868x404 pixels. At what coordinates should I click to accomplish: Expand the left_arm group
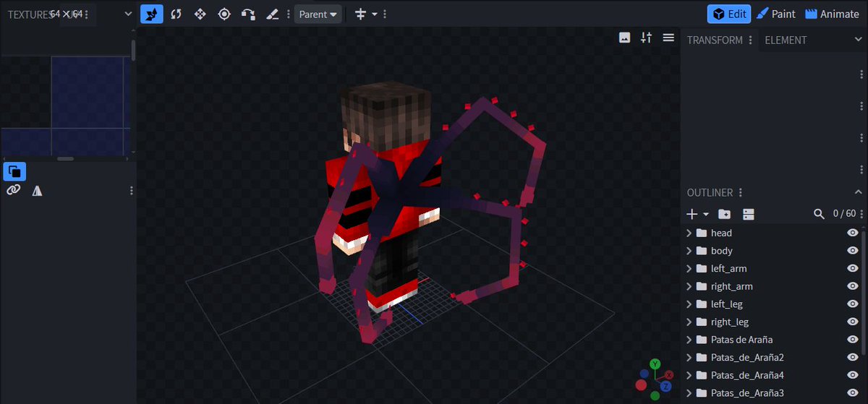(689, 268)
